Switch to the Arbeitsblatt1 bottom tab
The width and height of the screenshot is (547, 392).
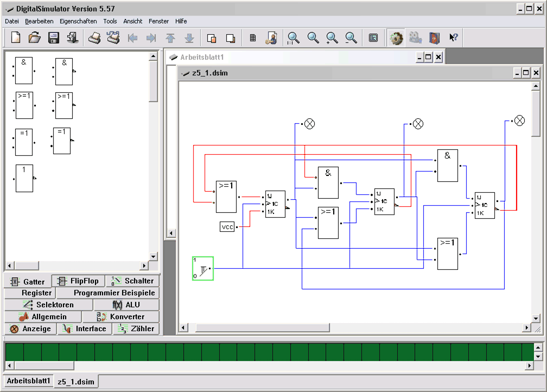(x=28, y=381)
